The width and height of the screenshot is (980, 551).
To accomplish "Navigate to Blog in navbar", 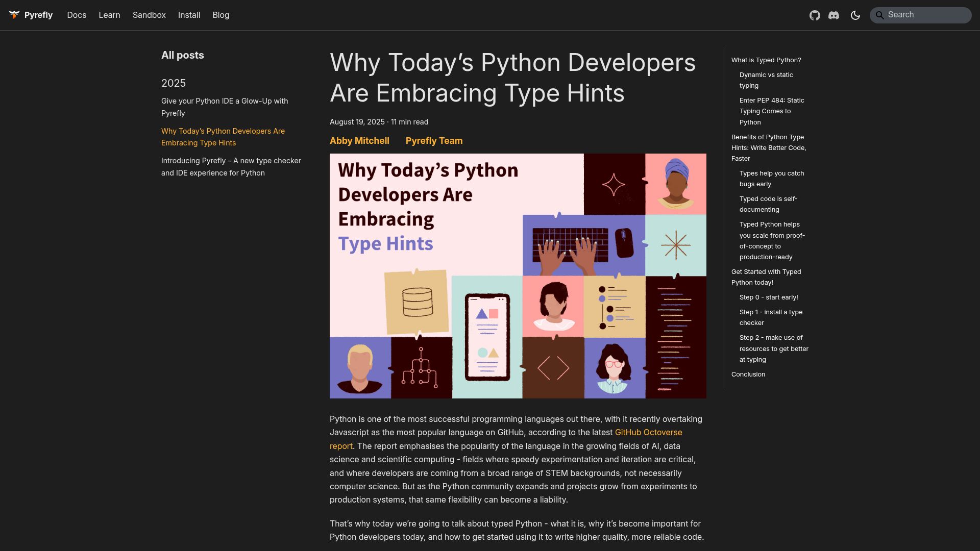I will [220, 15].
